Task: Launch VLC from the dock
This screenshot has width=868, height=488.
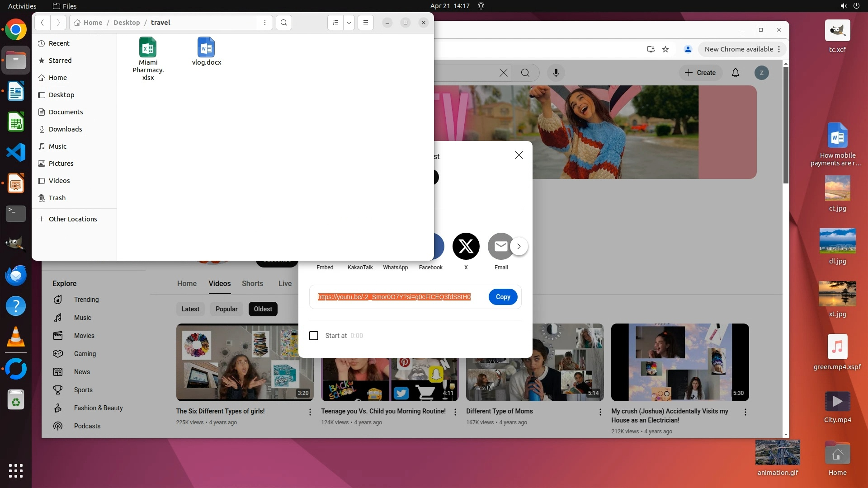Action: click(x=15, y=337)
